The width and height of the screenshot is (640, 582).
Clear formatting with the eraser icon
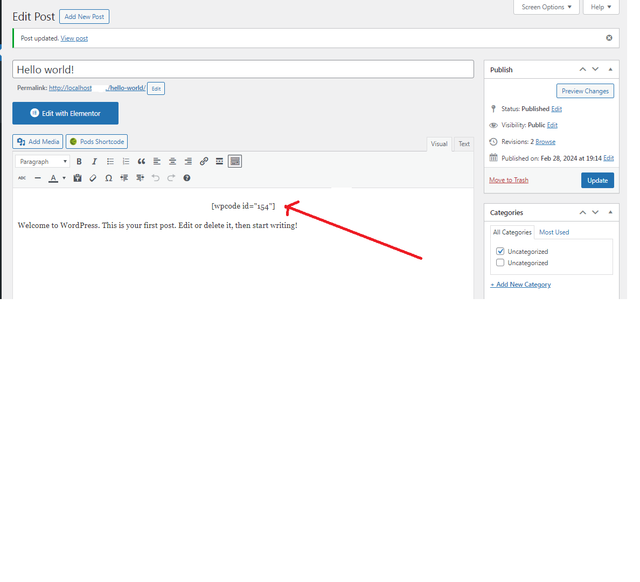click(93, 178)
